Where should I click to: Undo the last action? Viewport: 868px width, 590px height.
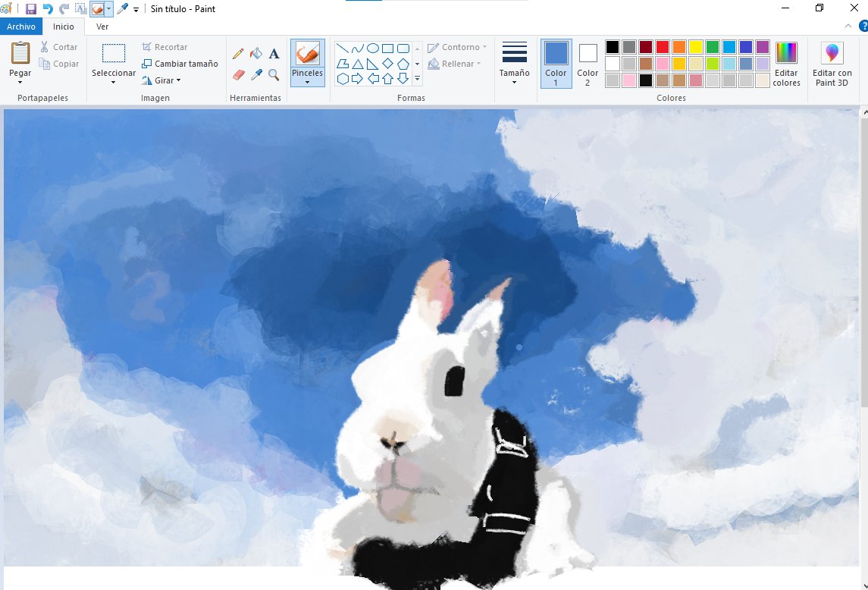[48, 9]
